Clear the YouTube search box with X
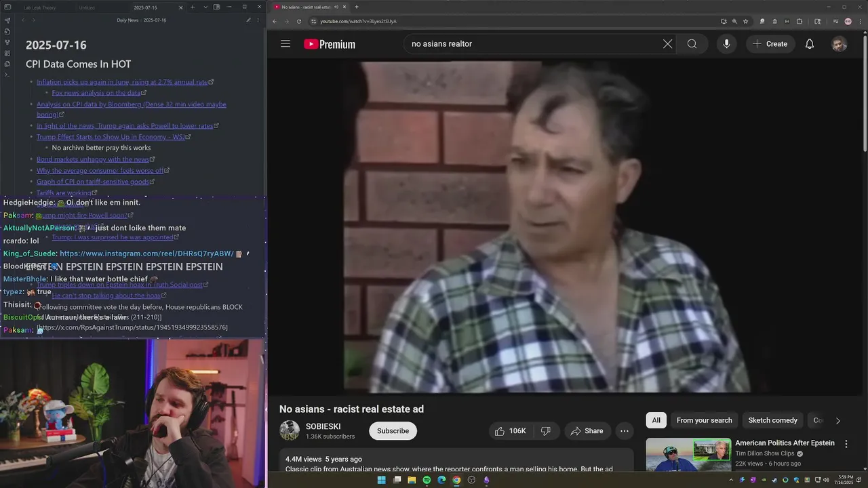The width and height of the screenshot is (868, 488). pos(667,44)
